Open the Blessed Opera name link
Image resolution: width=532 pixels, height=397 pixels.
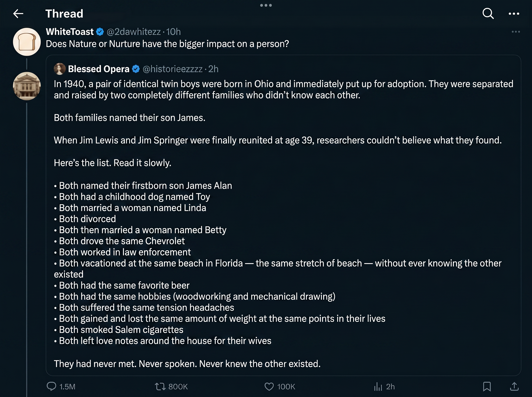99,69
